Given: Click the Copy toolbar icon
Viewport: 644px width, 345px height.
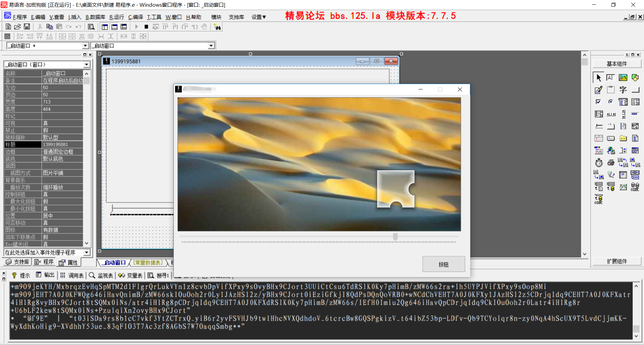Looking at the screenshot, I should coord(50,27).
